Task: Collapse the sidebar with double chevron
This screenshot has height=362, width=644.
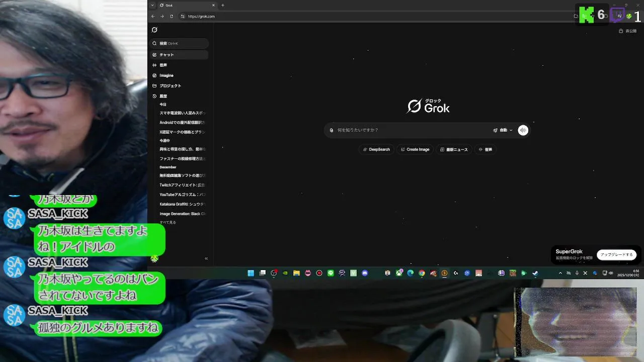Action: (206, 258)
